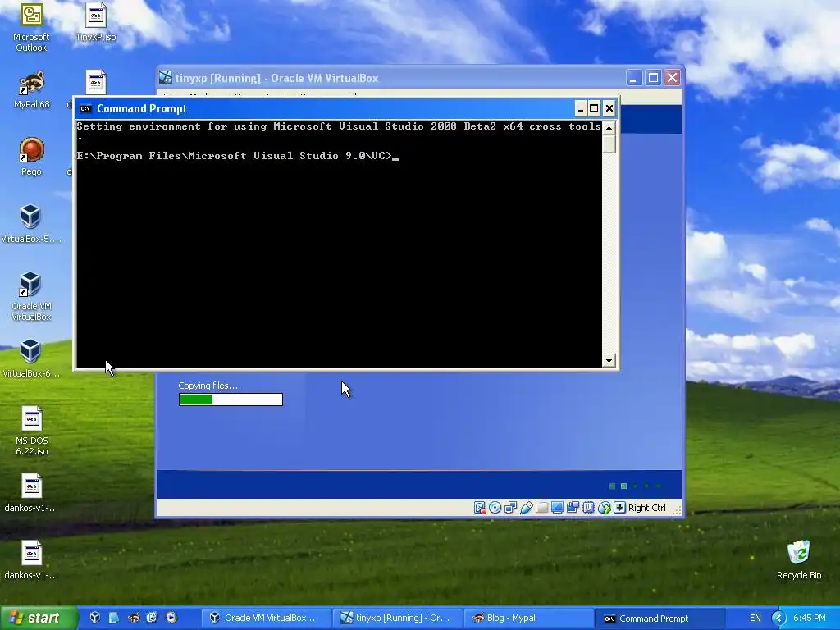840x630 pixels.
Task: Switch to tinyxp [Running] taskbar button
Action: pos(396,618)
